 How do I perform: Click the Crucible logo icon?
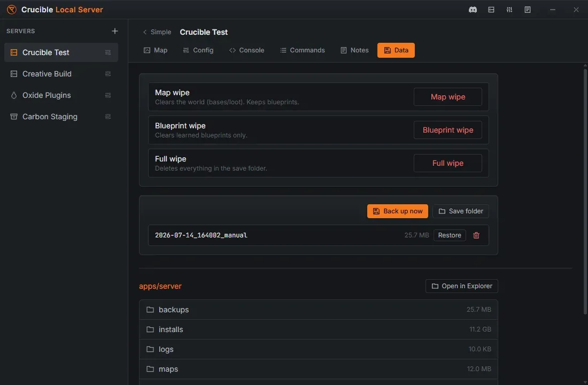click(12, 10)
